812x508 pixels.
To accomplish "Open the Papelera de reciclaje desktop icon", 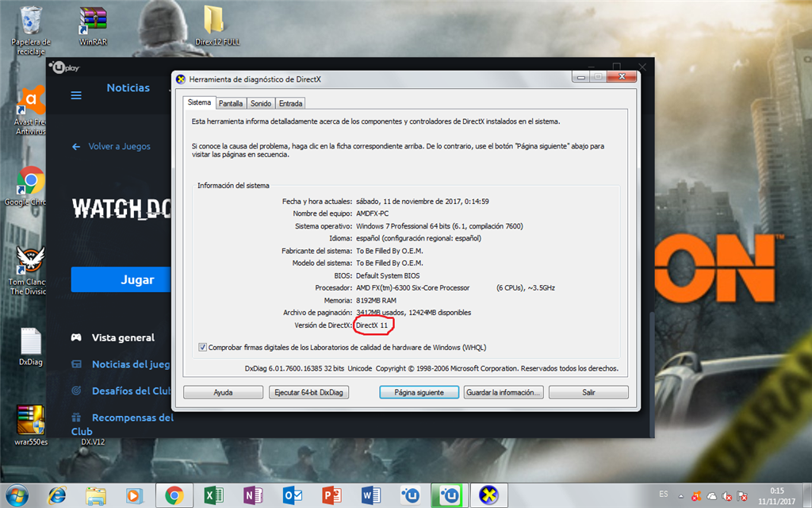I will pyautogui.click(x=31, y=30).
